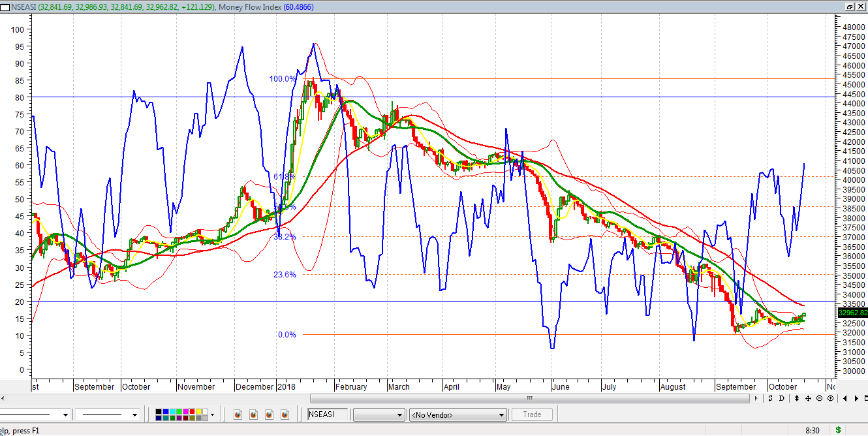Click the 100 indicator axis label
Viewport: 868px width, 436px height.
click(x=17, y=29)
